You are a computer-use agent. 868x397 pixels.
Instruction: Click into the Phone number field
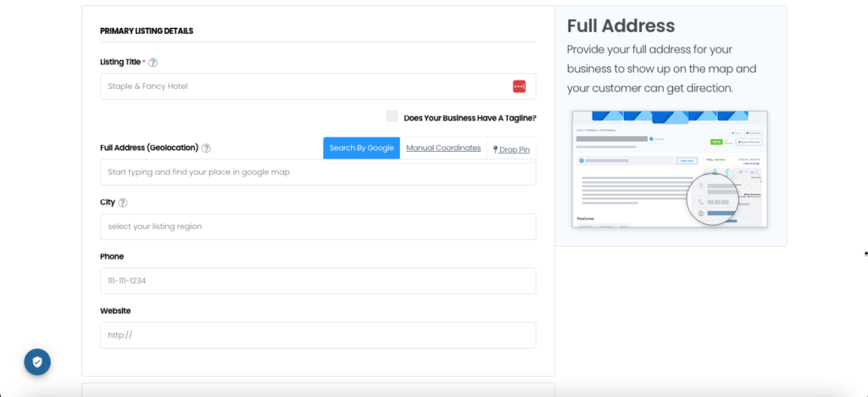(318, 281)
